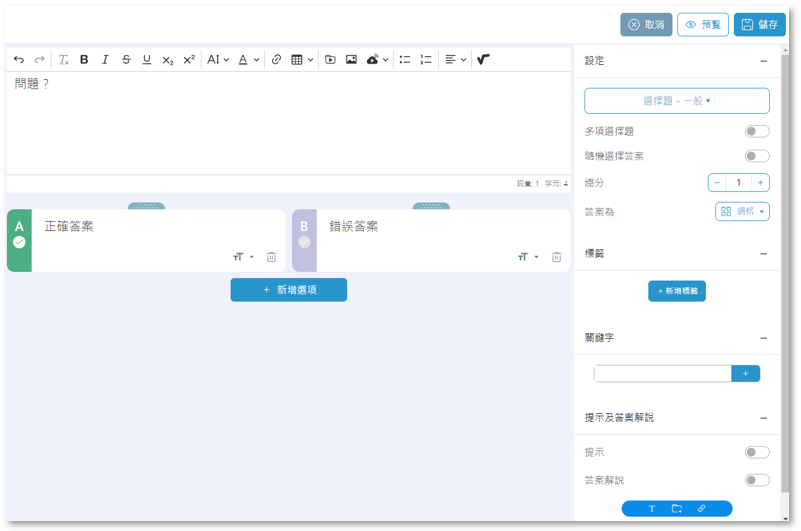Image resolution: width=801 pixels, height=531 pixels.
Task: Click the 新增選項 button
Action: (x=289, y=290)
